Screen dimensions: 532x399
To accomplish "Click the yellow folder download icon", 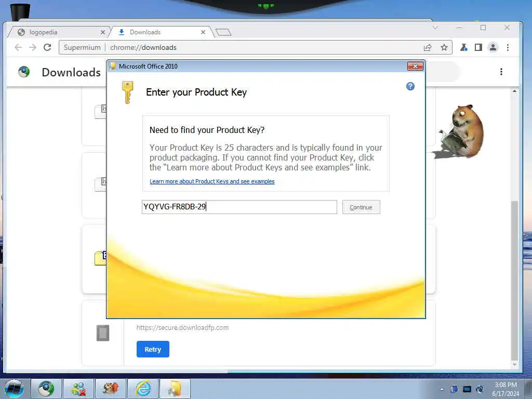I will click(100, 258).
